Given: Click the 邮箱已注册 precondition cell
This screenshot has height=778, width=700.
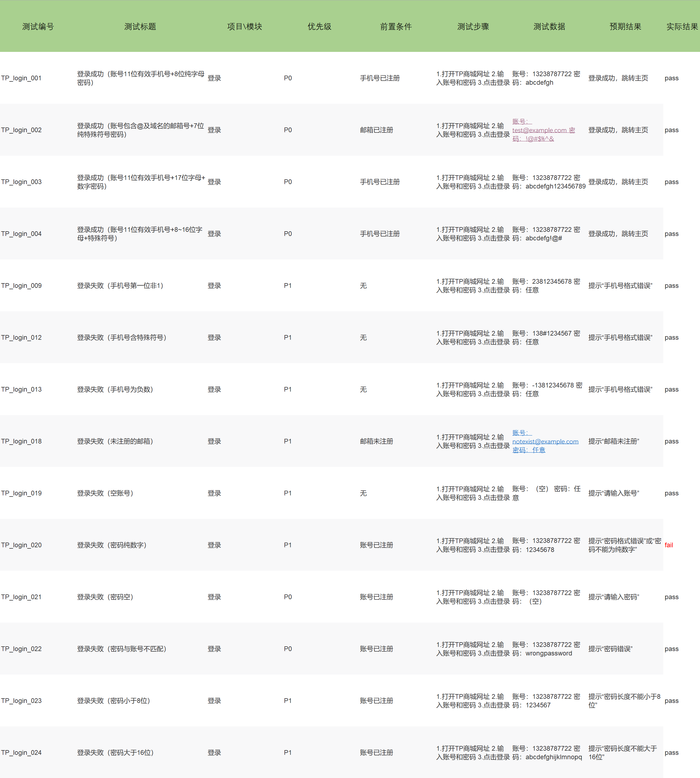Looking at the screenshot, I should (x=376, y=130).
